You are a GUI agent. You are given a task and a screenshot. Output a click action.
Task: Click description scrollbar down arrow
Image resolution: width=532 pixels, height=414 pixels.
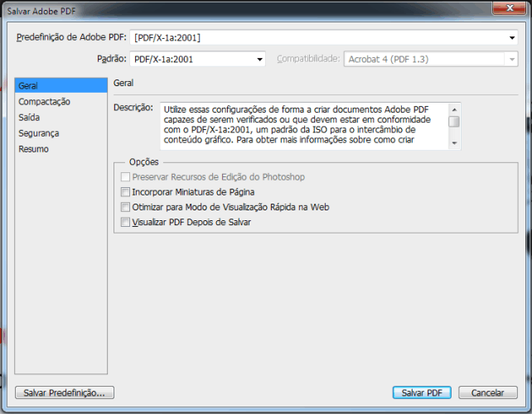click(x=454, y=143)
